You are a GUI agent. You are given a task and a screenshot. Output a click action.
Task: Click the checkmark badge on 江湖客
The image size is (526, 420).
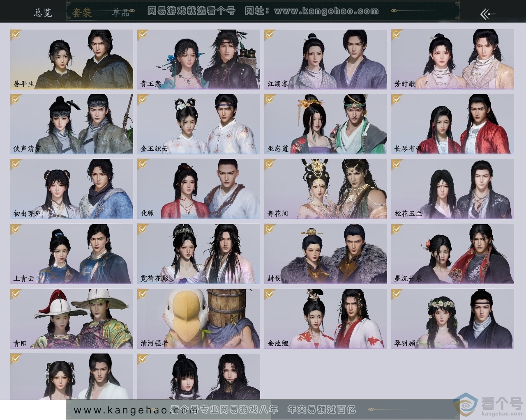[x=270, y=34]
